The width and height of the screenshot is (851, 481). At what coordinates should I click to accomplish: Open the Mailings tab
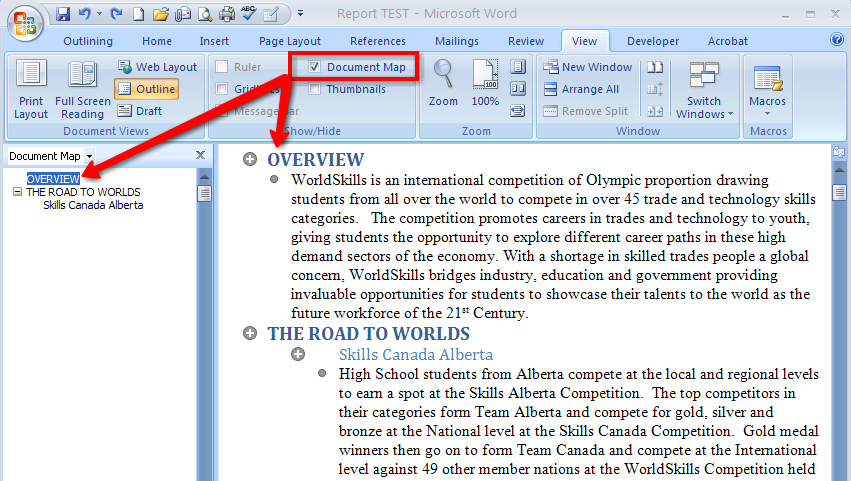[457, 41]
